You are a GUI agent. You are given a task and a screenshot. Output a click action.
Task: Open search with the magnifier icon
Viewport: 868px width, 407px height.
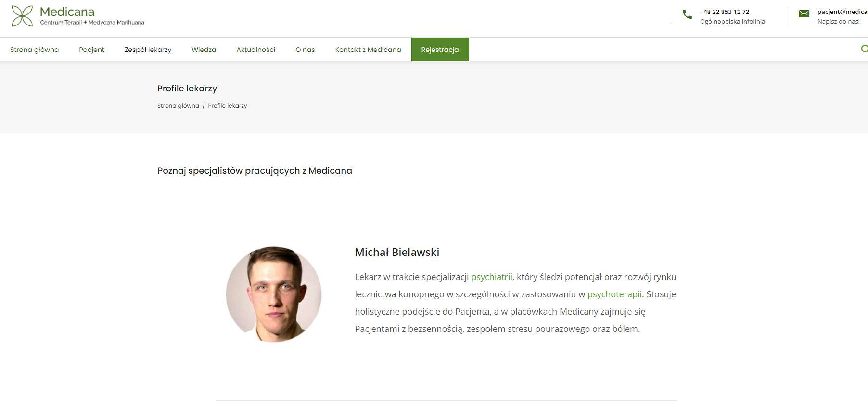864,49
